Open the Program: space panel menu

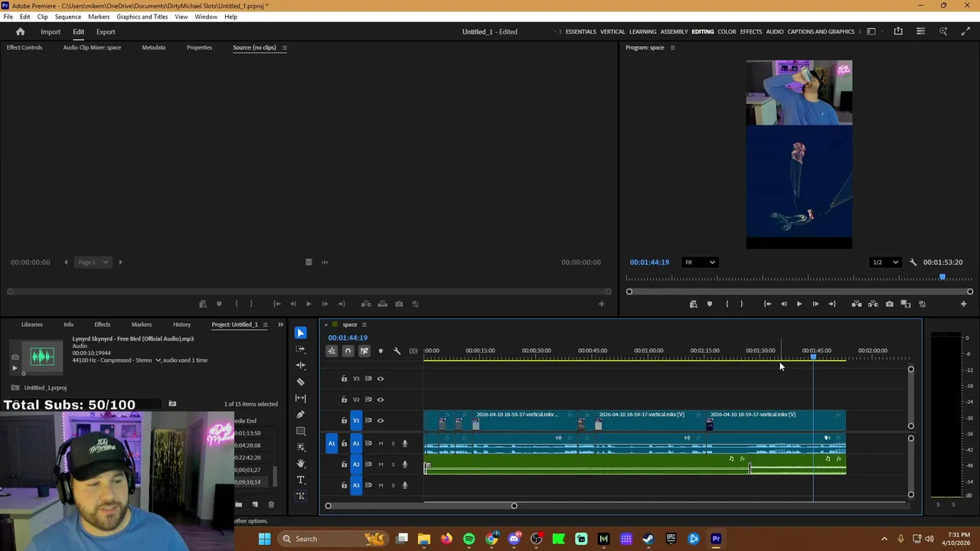tap(672, 47)
